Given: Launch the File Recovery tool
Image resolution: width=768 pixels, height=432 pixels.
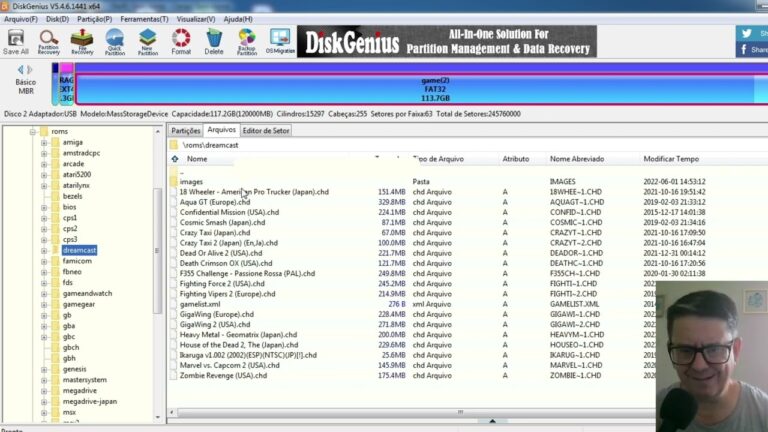Looking at the screenshot, I should point(82,42).
